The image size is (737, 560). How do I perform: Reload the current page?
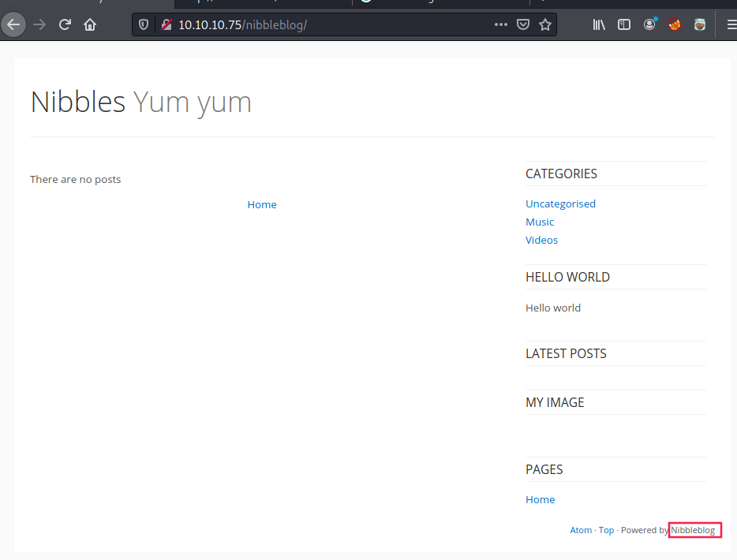[65, 24]
